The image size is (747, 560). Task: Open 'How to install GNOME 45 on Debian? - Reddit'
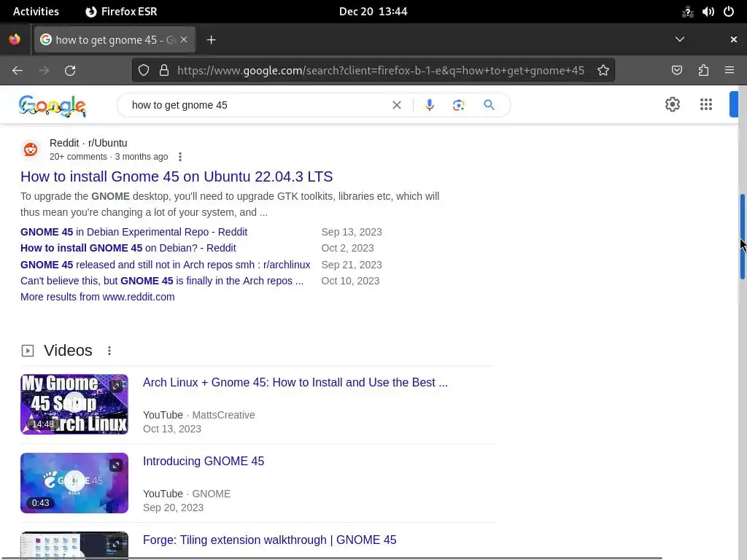click(128, 248)
